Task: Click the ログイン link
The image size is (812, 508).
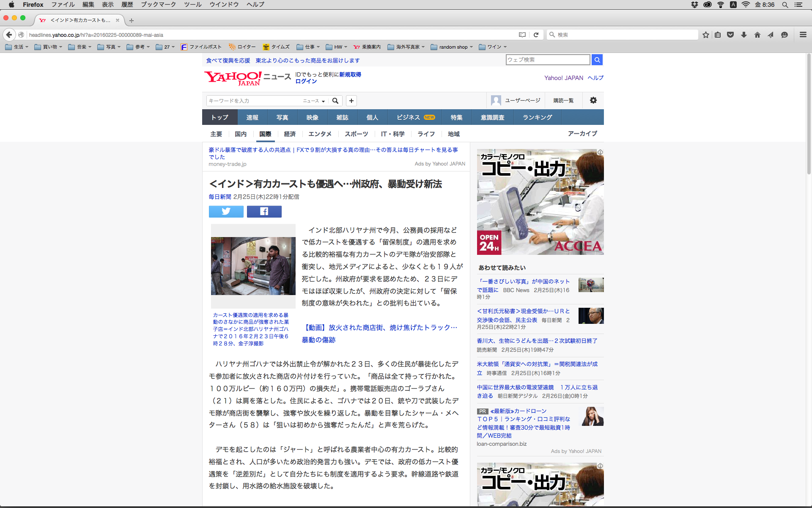Action: (x=306, y=81)
